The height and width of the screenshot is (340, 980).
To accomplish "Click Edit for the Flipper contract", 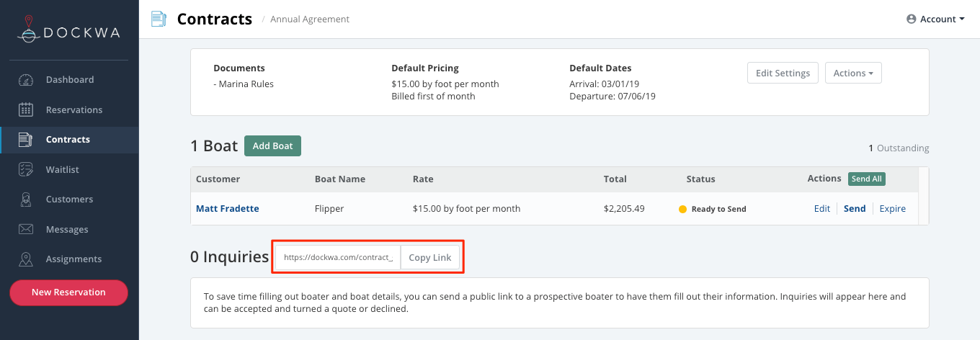I will [822, 209].
